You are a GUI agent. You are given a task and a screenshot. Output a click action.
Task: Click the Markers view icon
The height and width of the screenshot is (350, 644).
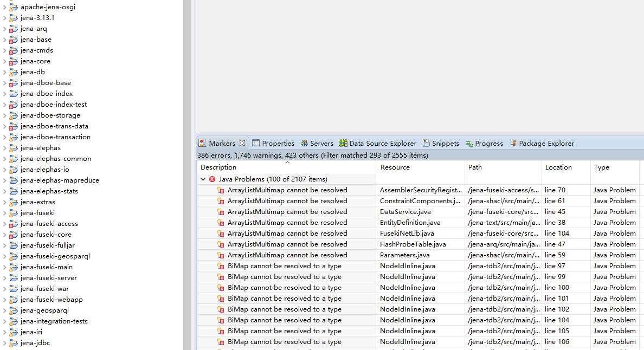click(x=202, y=143)
